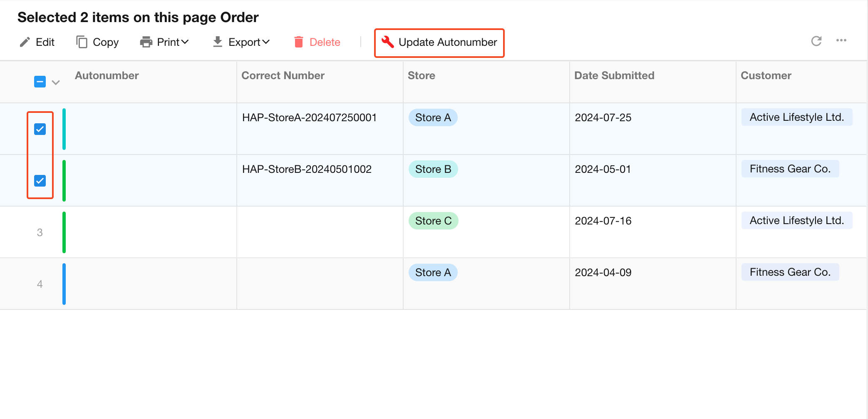This screenshot has height=419, width=868.
Task: Click the Edit pencil icon
Action: (x=25, y=42)
